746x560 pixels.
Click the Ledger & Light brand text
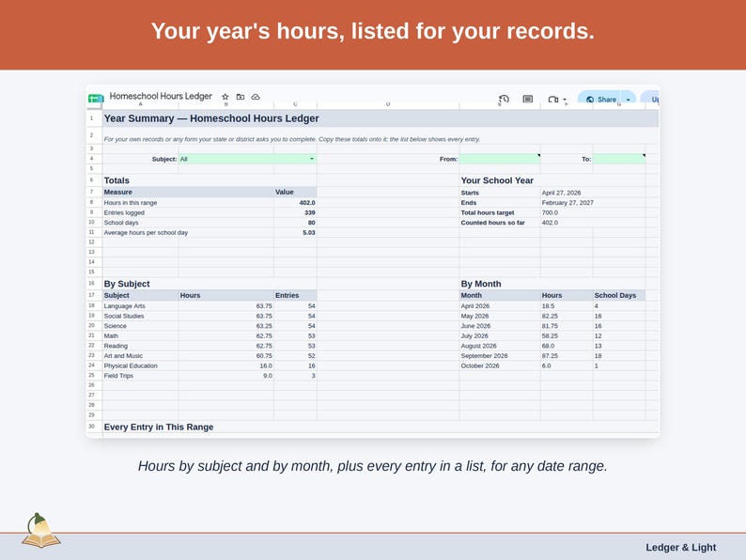tap(680, 547)
